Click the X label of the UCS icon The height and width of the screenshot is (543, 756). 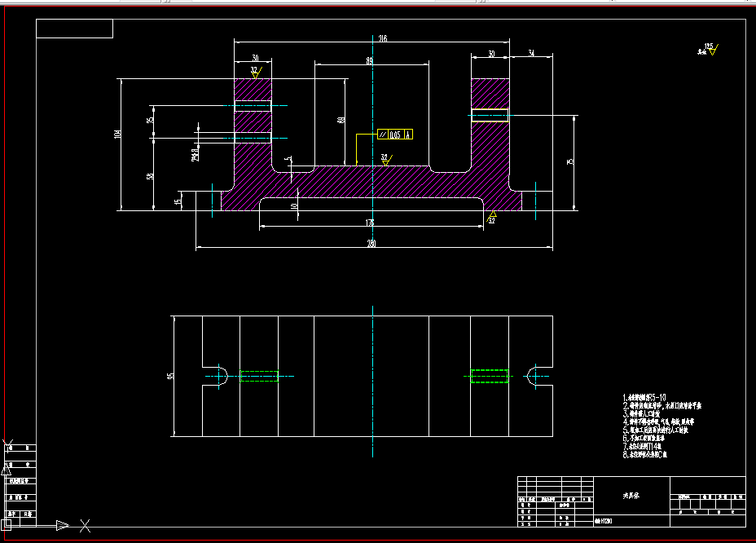[86, 526]
